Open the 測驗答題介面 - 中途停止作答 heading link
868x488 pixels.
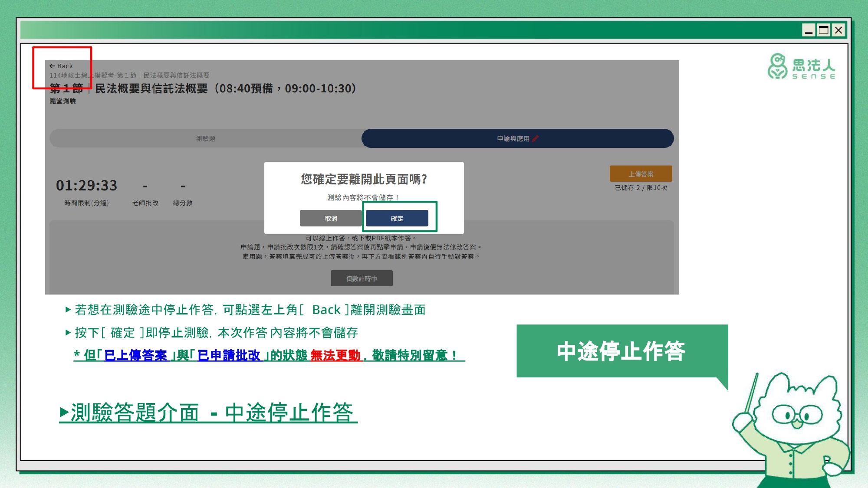pyautogui.click(x=208, y=412)
